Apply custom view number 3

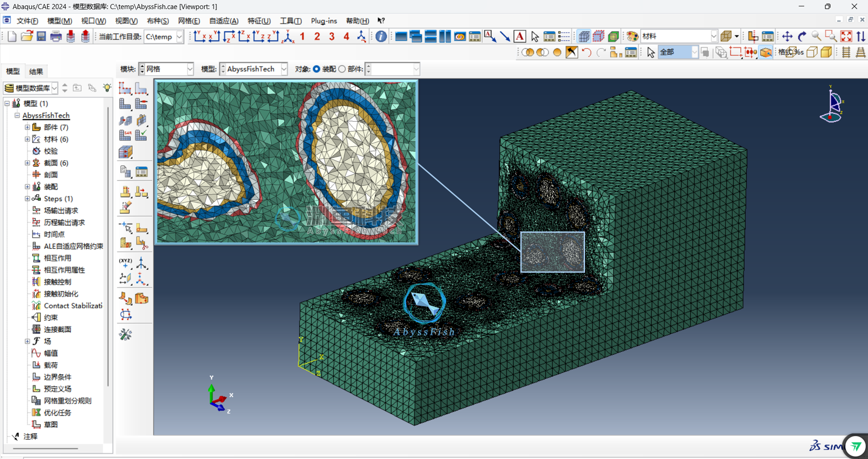click(x=332, y=36)
